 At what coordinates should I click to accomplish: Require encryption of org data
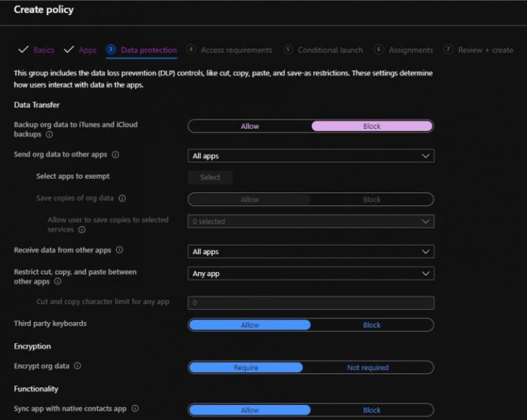pyautogui.click(x=246, y=368)
